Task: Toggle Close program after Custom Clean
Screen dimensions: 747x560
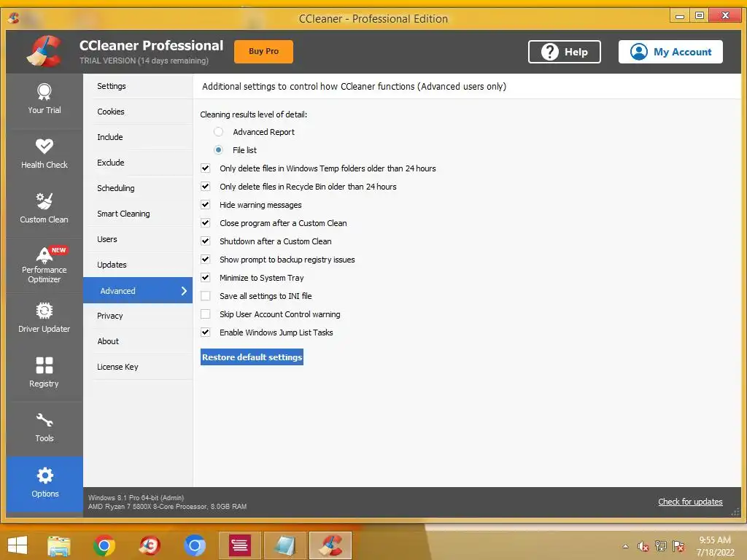Action: click(205, 223)
